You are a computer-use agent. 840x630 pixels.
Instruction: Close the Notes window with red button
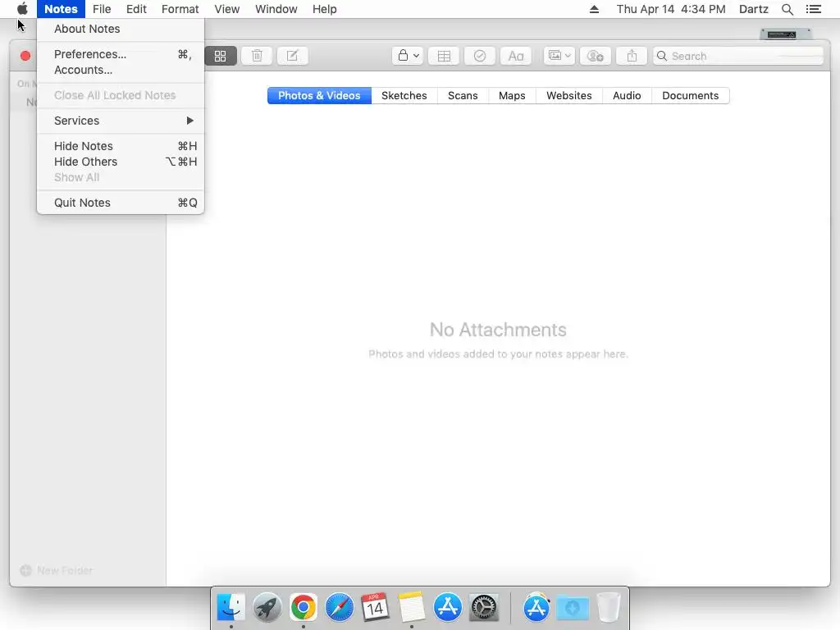(25, 56)
